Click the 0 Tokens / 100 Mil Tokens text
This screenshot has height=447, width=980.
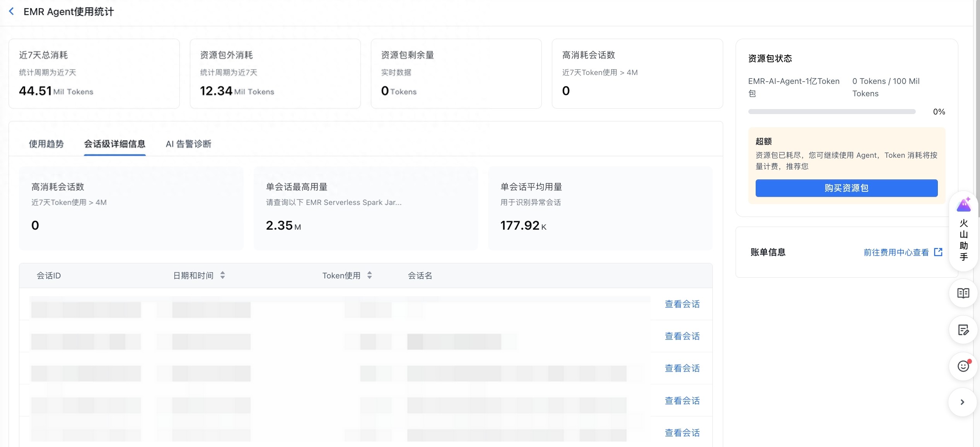coord(886,87)
